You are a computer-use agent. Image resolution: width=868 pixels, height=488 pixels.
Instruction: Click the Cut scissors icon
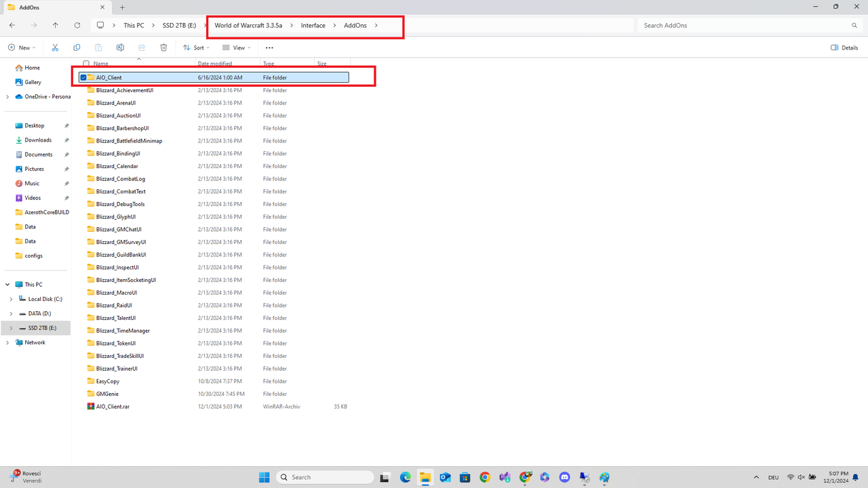[55, 47]
